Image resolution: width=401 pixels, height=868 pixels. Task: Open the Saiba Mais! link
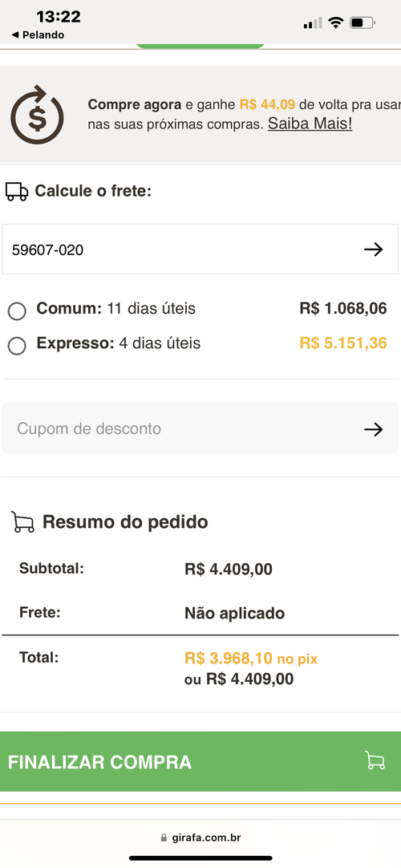tap(310, 124)
